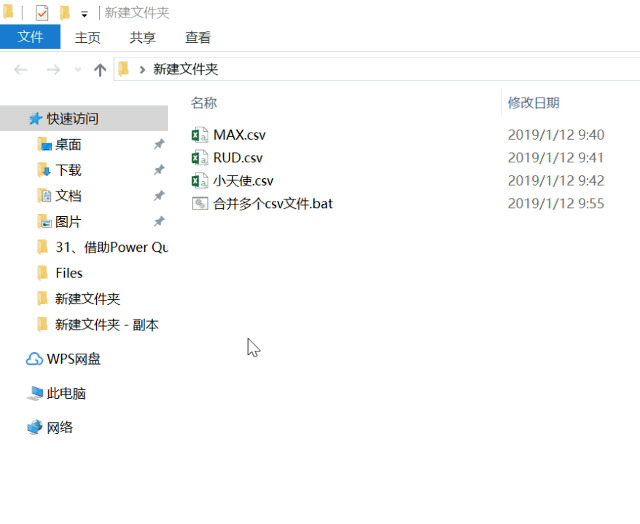Go forward with the right arrow button
The image size is (640, 524).
coord(53,70)
